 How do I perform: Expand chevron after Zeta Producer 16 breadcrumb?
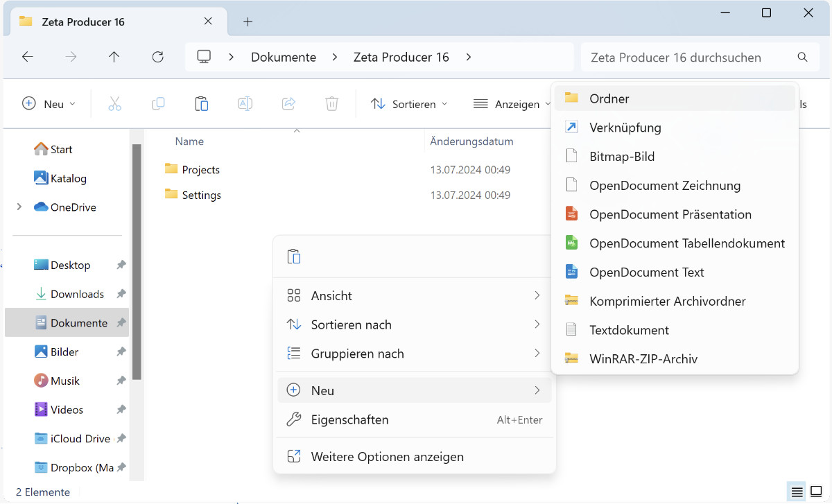click(469, 57)
